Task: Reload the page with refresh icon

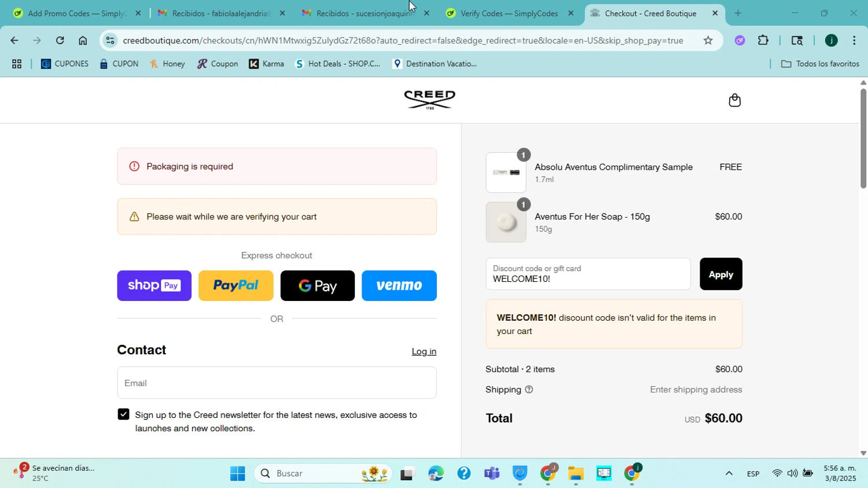Action: click(x=60, y=41)
